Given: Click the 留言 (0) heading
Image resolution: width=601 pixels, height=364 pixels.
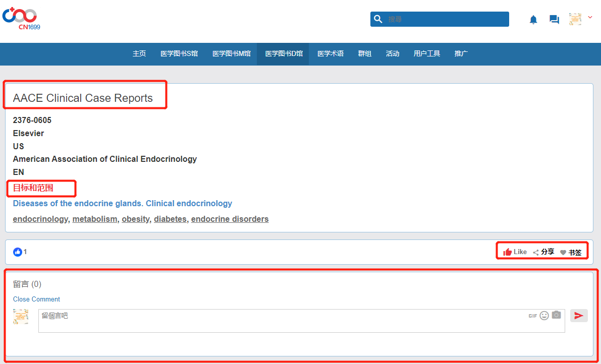Looking at the screenshot, I should tap(27, 284).
